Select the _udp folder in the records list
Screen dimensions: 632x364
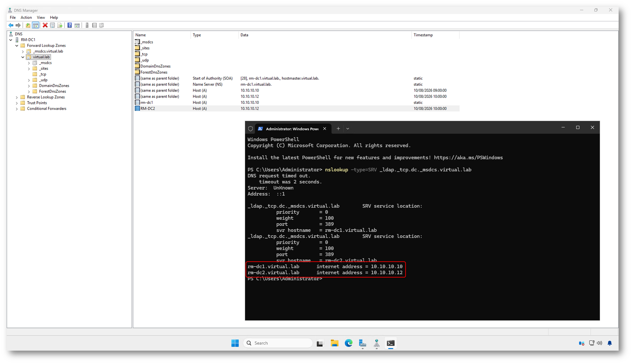tap(145, 60)
